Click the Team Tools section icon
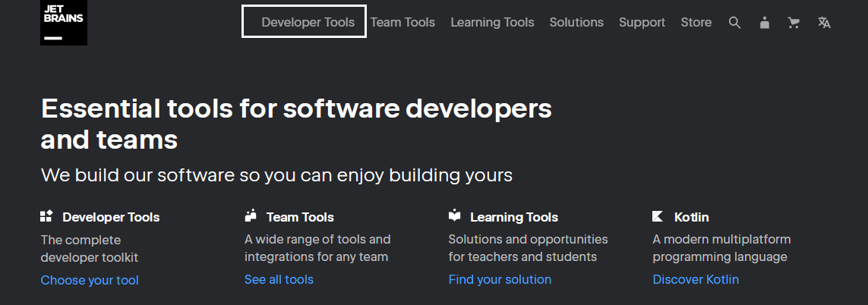This screenshot has width=868, height=305. pyautogui.click(x=251, y=215)
